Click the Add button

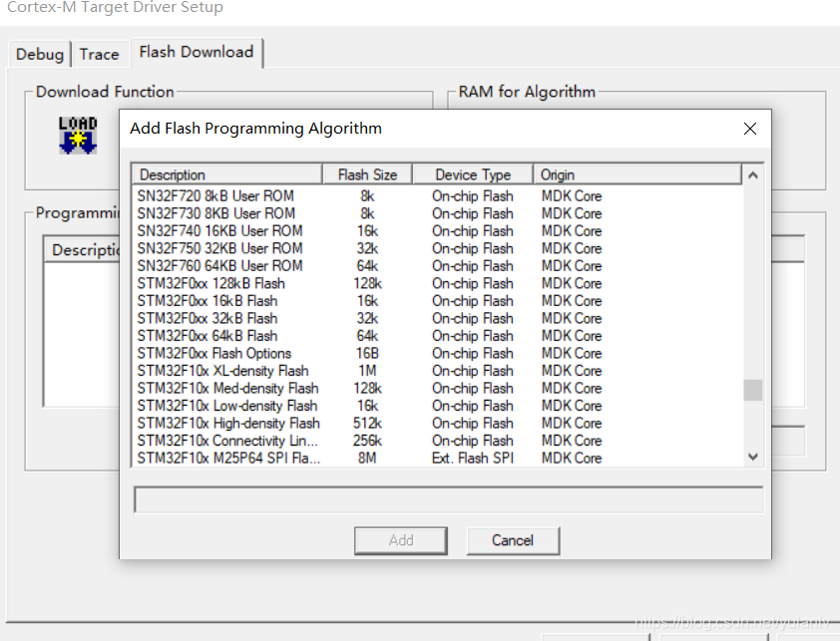(400, 540)
